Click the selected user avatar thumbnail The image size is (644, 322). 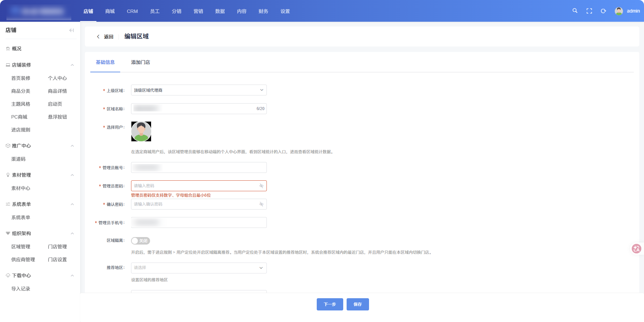tap(141, 131)
